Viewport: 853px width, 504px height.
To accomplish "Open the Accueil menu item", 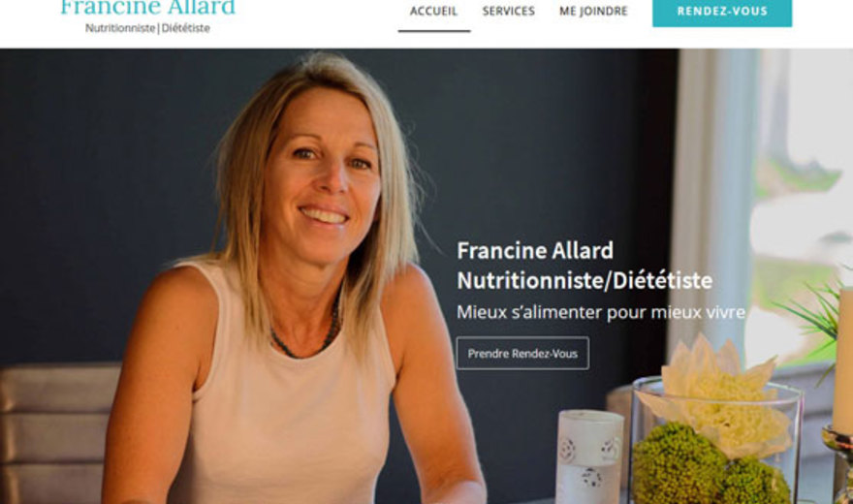I will (x=433, y=11).
